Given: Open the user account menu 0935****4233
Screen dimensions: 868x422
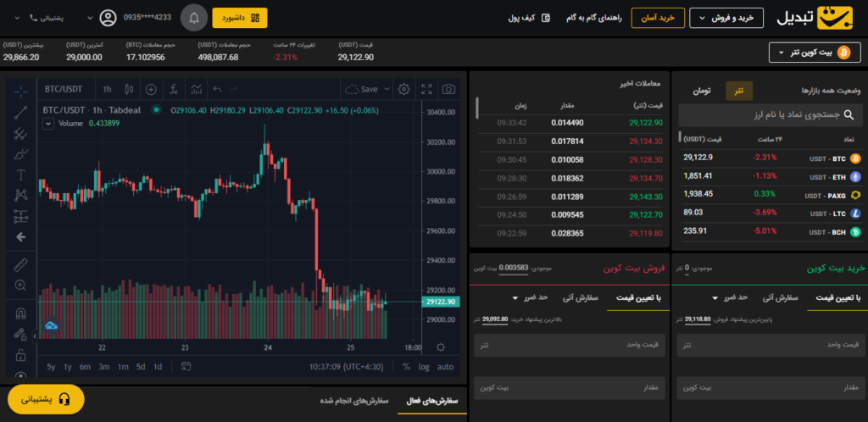Looking at the screenshot, I should pos(130,18).
